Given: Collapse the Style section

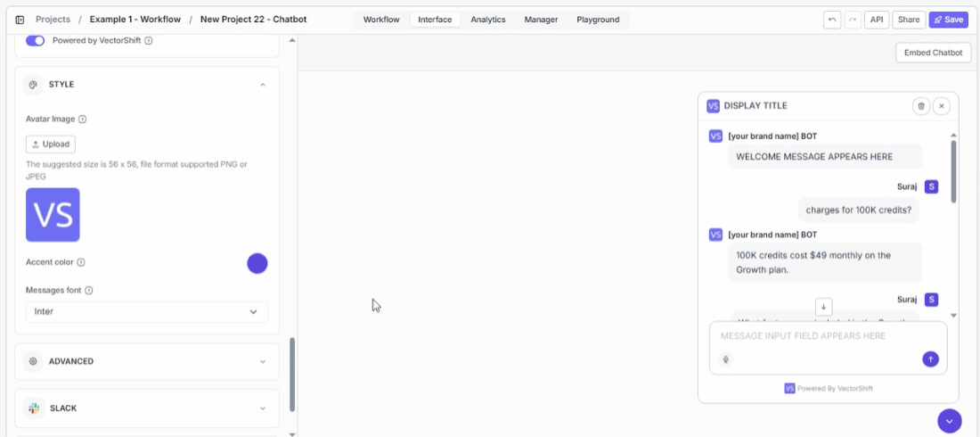Looking at the screenshot, I should (263, 85).
